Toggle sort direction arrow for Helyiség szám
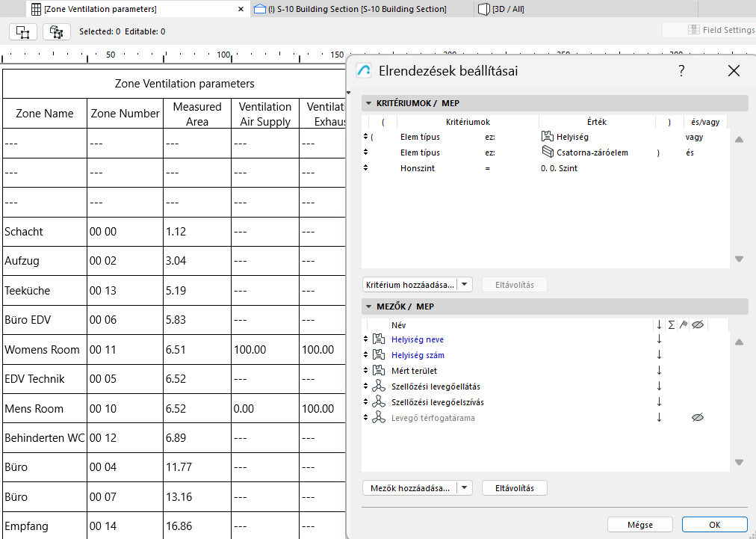756x539 pixels. [x=658, y=354]
